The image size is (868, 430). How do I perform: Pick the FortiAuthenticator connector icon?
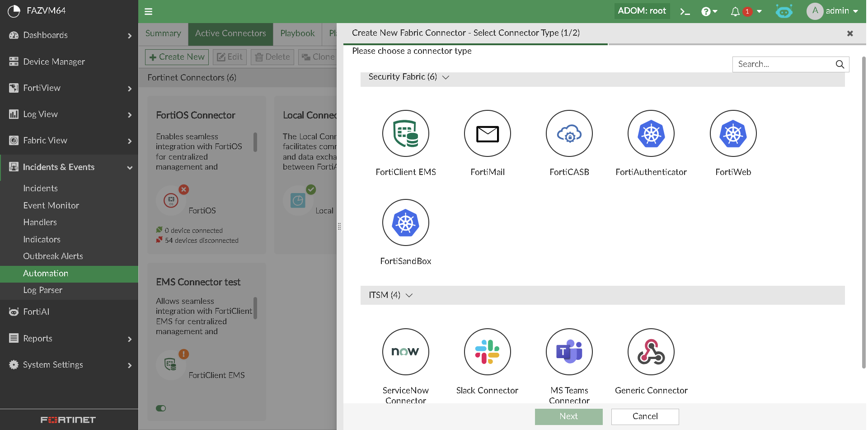651,133
